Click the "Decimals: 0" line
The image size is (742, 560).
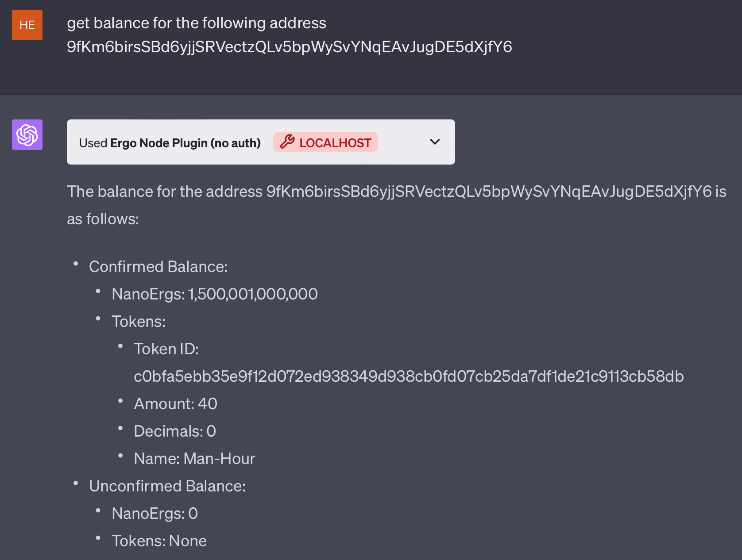(x=175, y=431)
